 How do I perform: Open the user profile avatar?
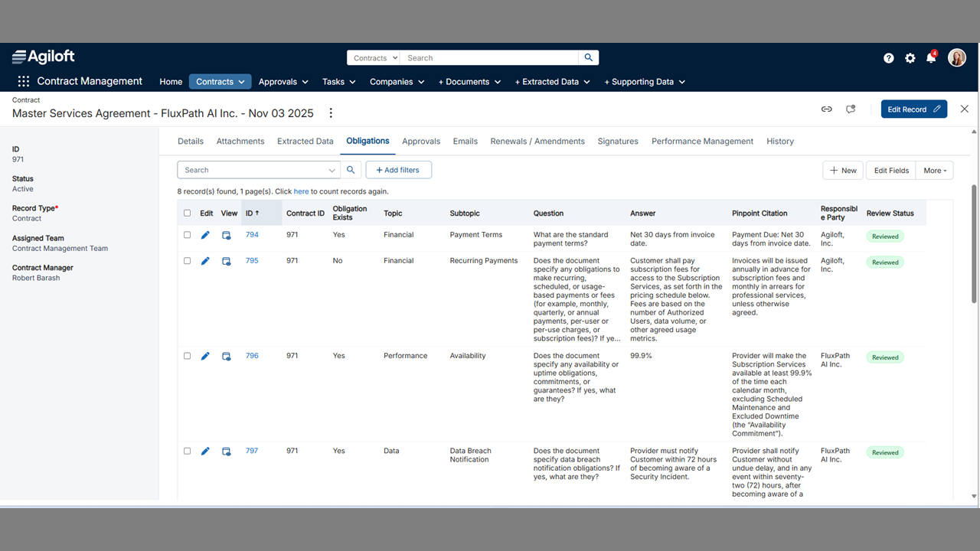pyautogui.click(x=957, y=57)
